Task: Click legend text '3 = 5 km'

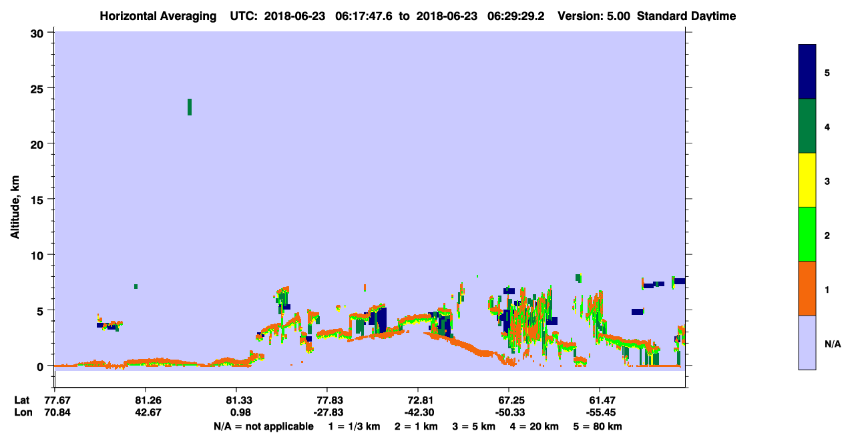Action: 475,426
